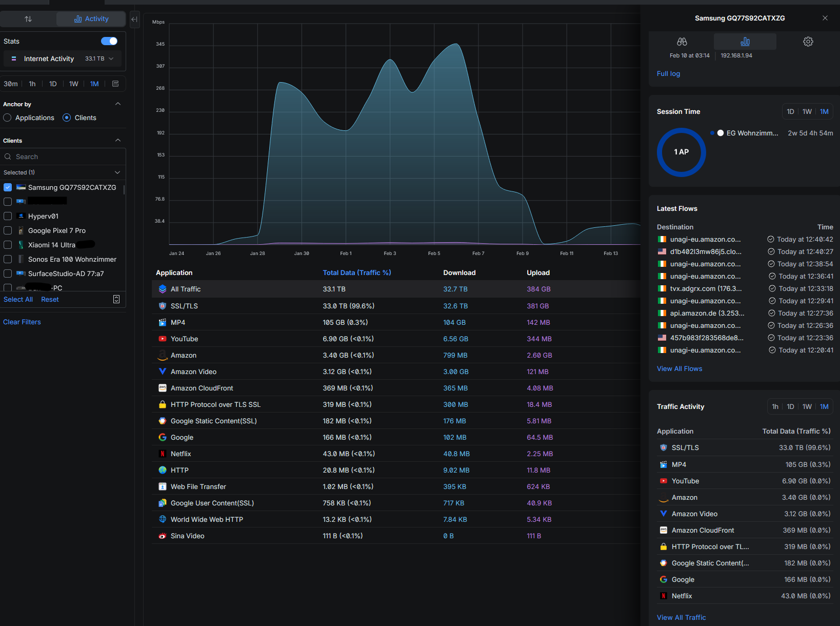The height and width of the screenshot is (626, 840).
Task: Check the Sonos Era 100 Wohnzimmer checkbox
Action: point(8,259)
